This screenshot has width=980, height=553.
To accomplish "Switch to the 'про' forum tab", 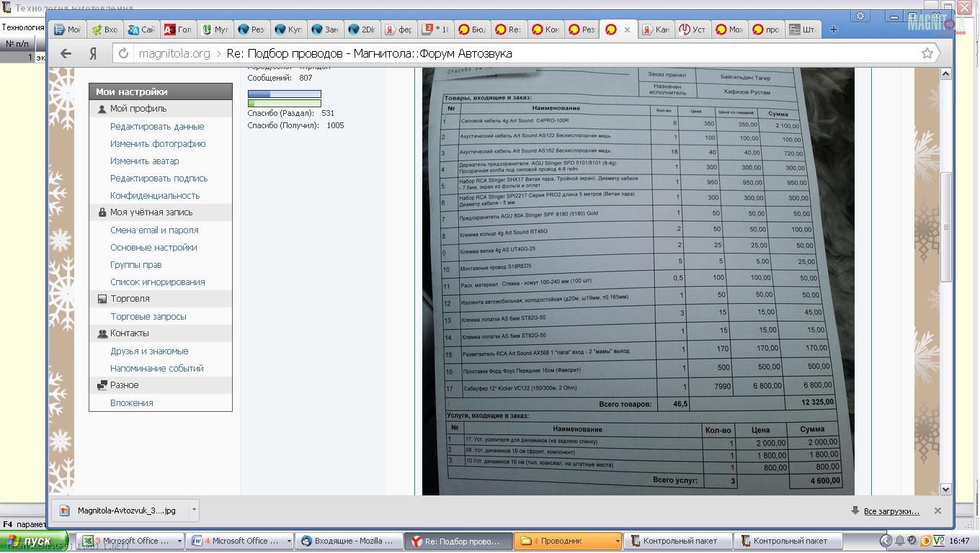I will click(x=766, y=30).
